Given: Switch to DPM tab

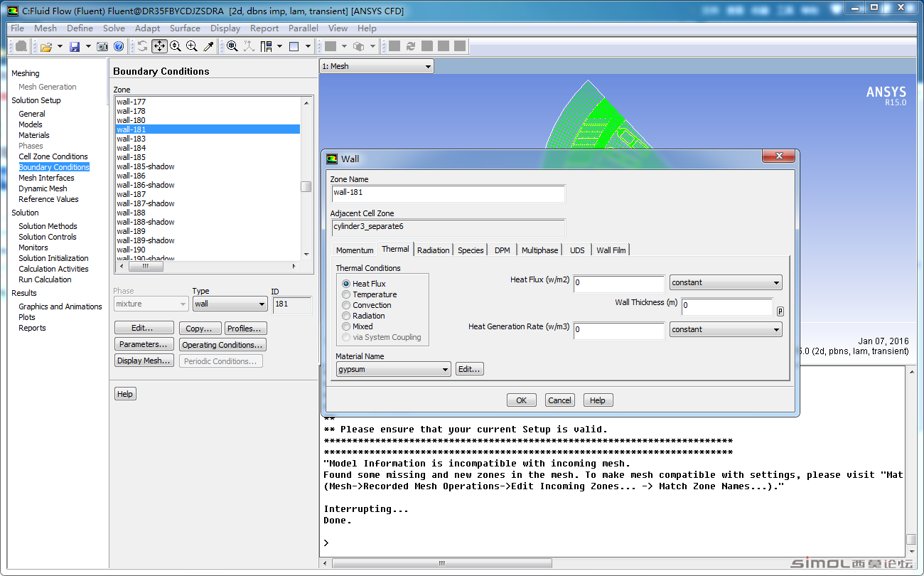Looking at the screenshot, I should 503,250.
